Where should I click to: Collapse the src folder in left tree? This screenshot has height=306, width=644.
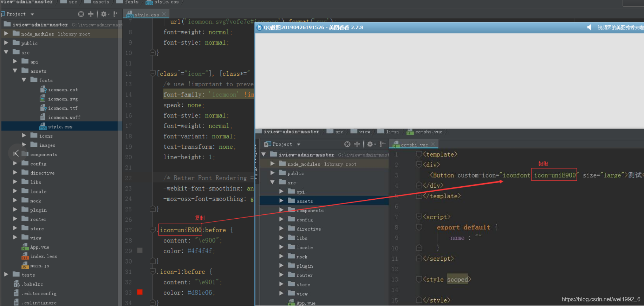[6, 52]
